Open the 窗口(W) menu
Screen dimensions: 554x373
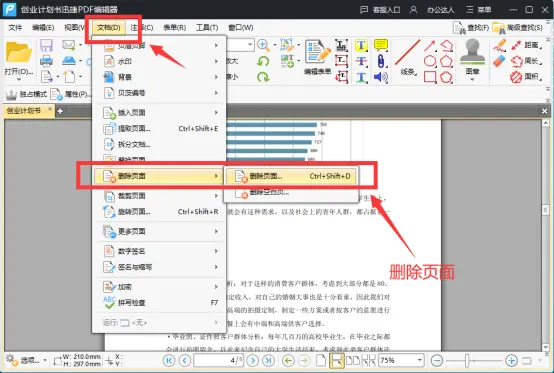240,27
